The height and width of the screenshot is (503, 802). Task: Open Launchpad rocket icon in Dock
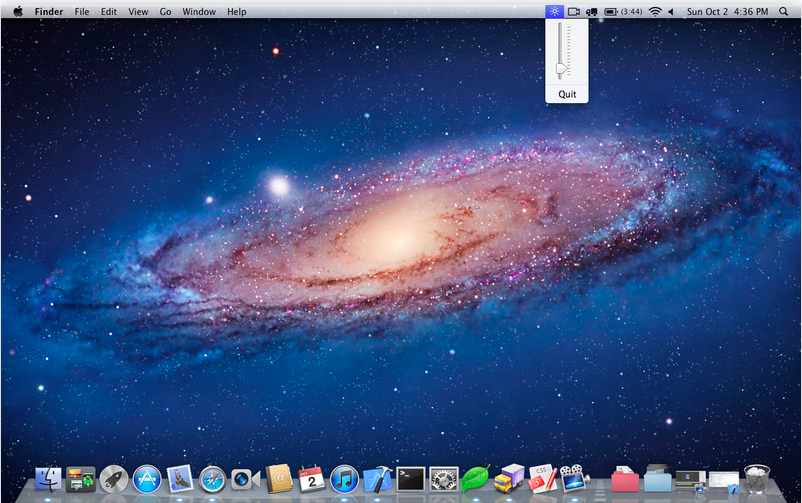[114, 480]
